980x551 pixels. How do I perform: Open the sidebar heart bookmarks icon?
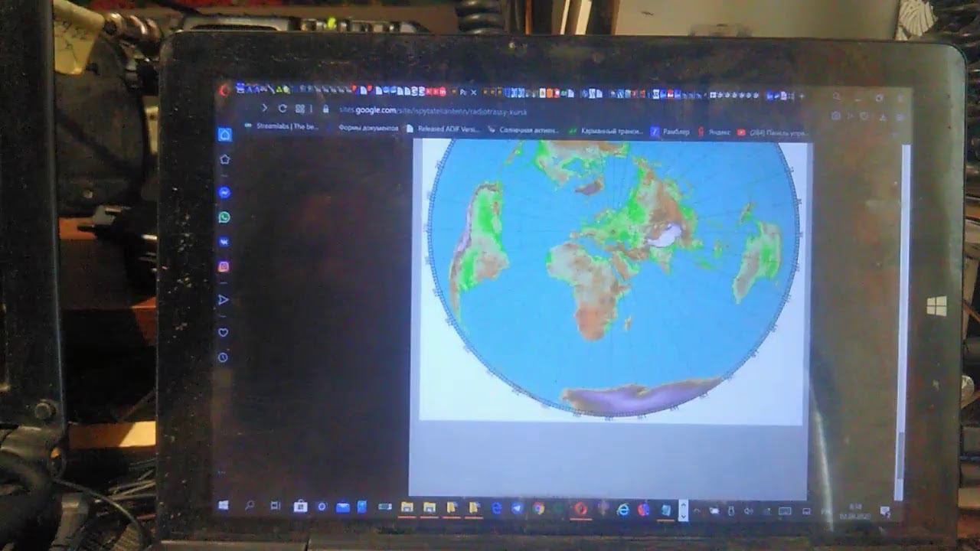point(224,332)
